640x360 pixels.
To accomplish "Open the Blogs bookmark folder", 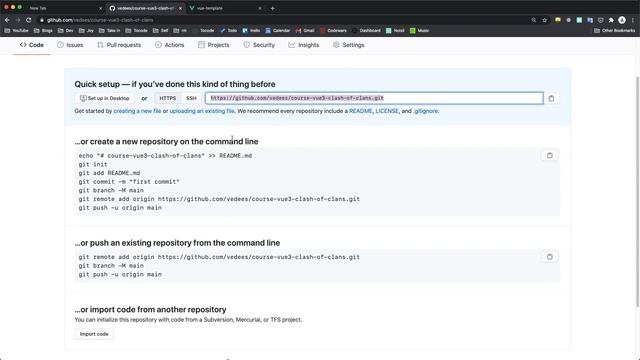I will [43, 31].
